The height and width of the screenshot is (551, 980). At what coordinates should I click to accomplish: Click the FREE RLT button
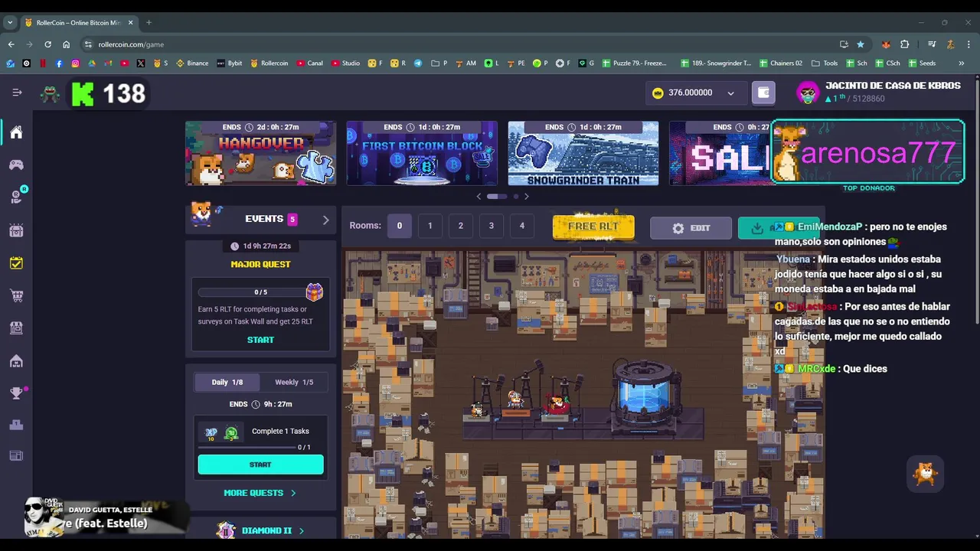click(x=593, y=227)
